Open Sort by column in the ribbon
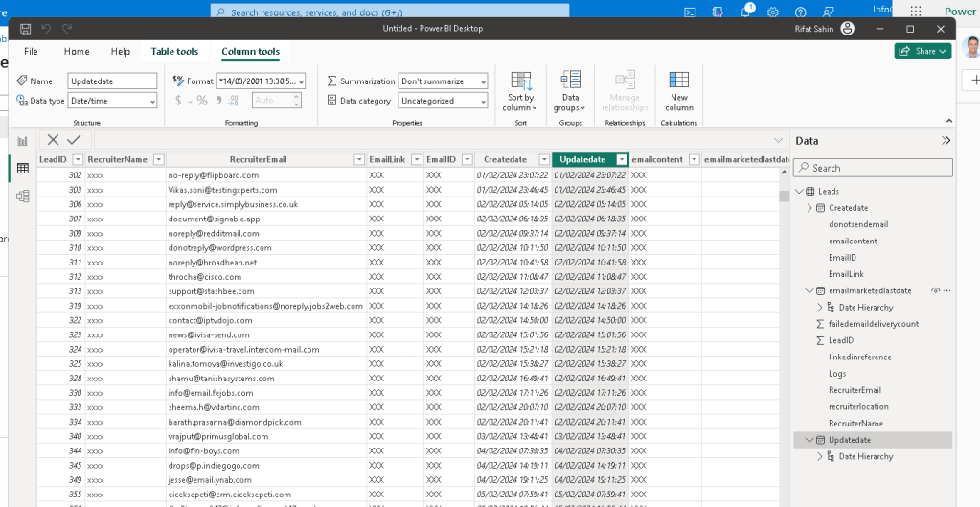The width and height of the screenshot is (980, 507). click(x=520, y=91)
